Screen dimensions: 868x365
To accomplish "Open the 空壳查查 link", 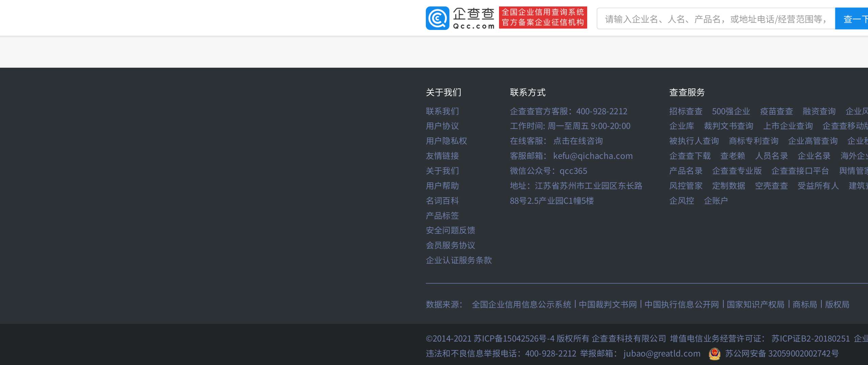I will (771, 186).
